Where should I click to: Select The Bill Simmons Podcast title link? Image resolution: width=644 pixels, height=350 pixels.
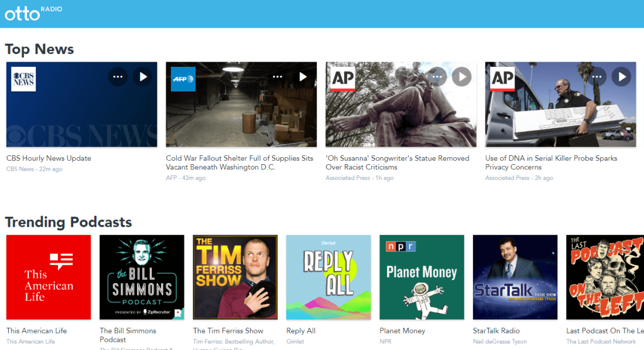click(128, 335)
